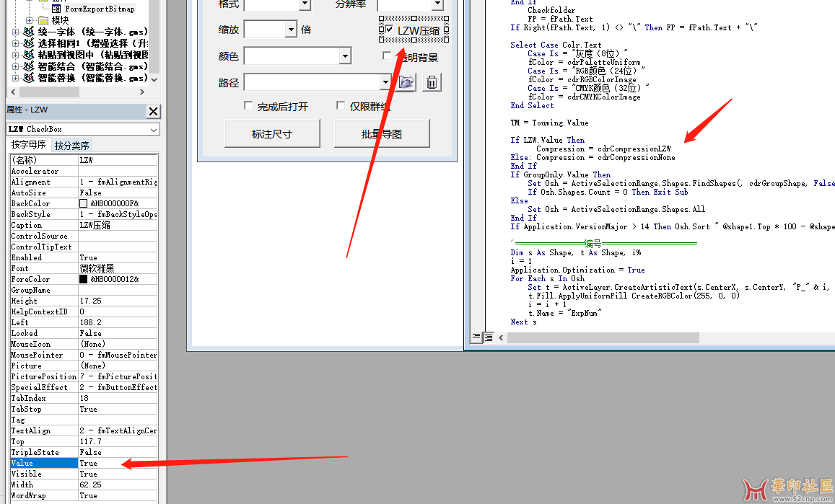Click the Full Module View icon

point(488,337)
